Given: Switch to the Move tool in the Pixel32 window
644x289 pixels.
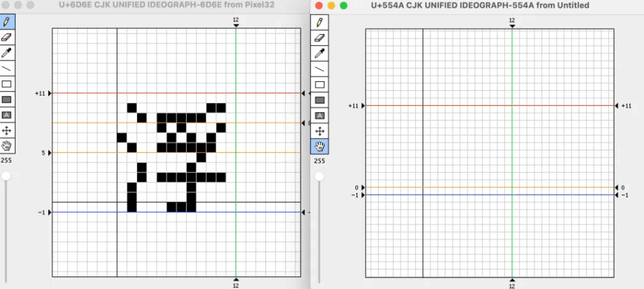Looking at the screenshot, I should [7, 131].
